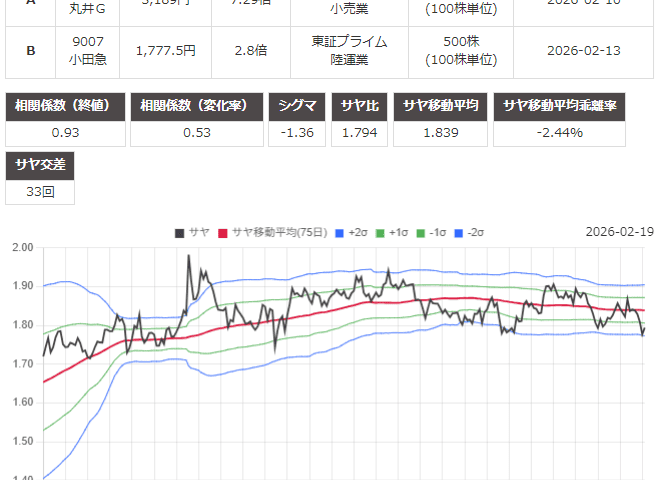This screenshot has height=480, width=660.
Task: Click the サヤ移動平均乖離率 header
Action: pos(573,107)
